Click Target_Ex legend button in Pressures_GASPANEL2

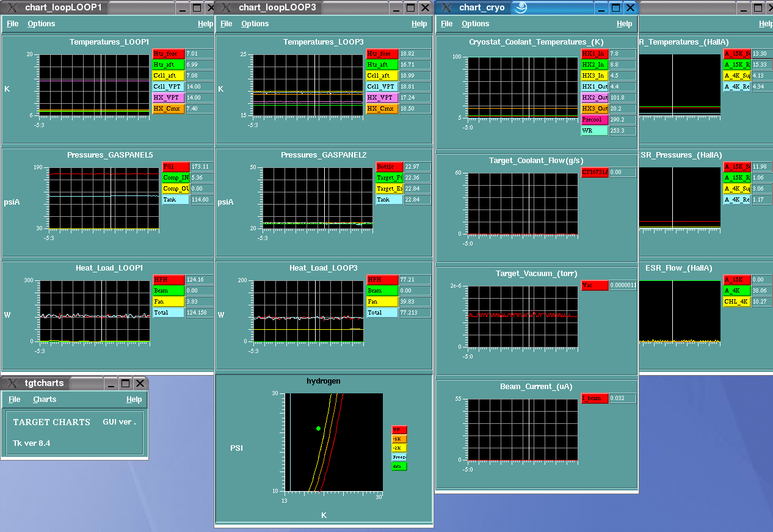(x=390, y=189)
